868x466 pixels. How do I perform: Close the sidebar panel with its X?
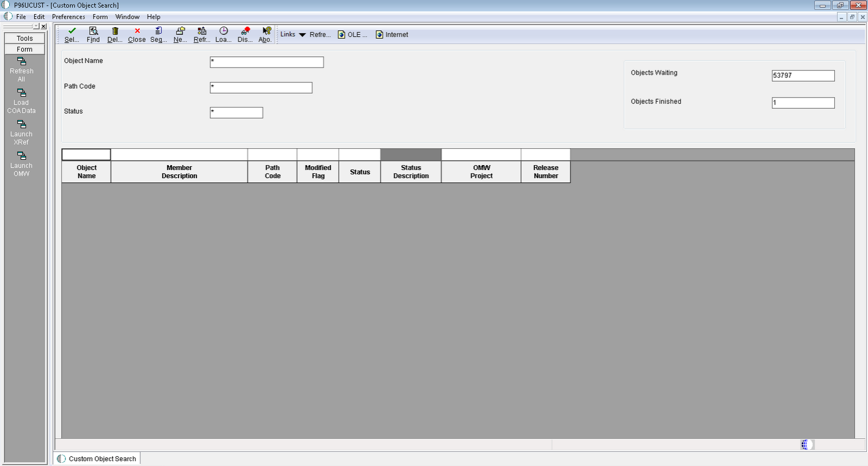[x=44, y=26]
